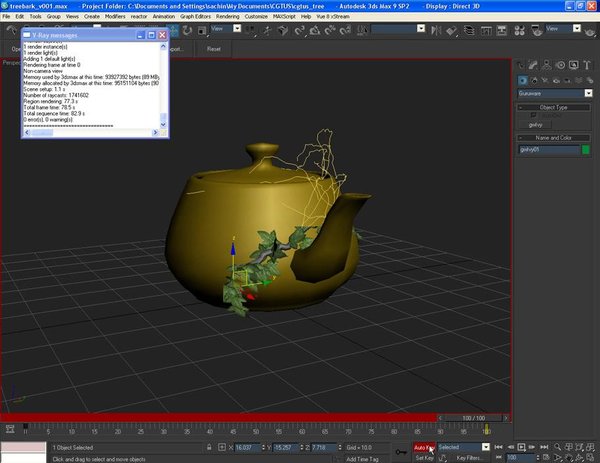The height and width of the screenshot is (463, 600).
Task: Click the green object color swatch
Action: tap(585, 150)
